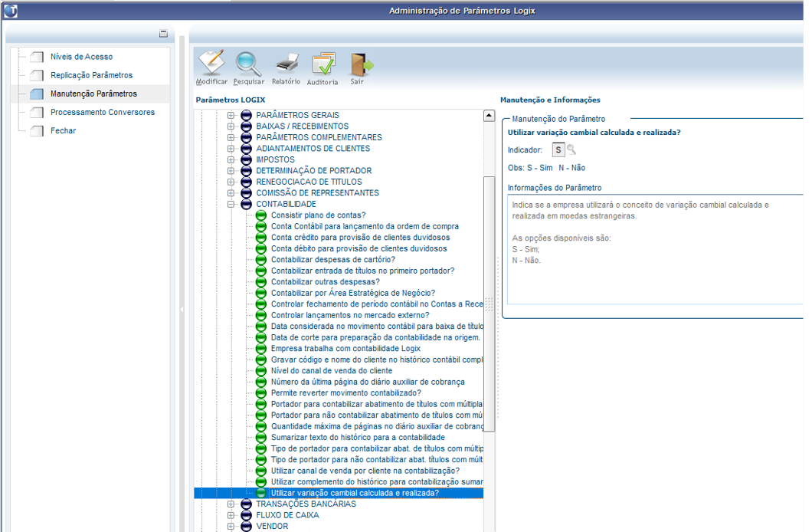Click green icon of Contabilizar outras despesas
Screen dimensions: 812x532
coord(261,282)
